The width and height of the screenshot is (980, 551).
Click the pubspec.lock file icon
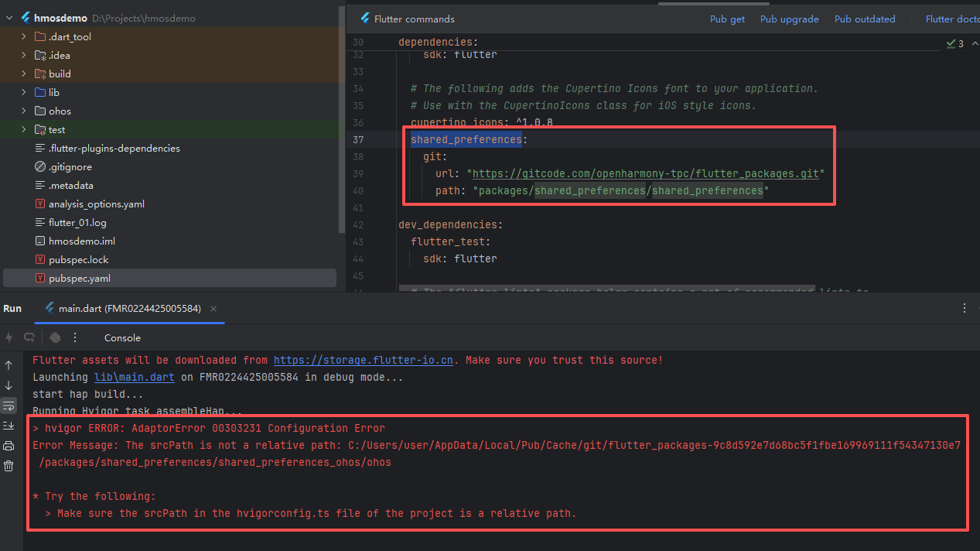[x=41, y=259]
